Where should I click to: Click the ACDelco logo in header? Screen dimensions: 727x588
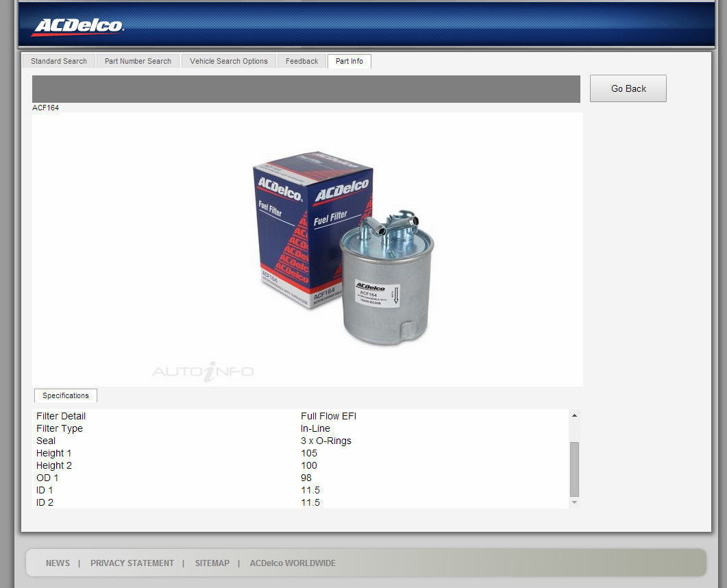click(77, 27)
